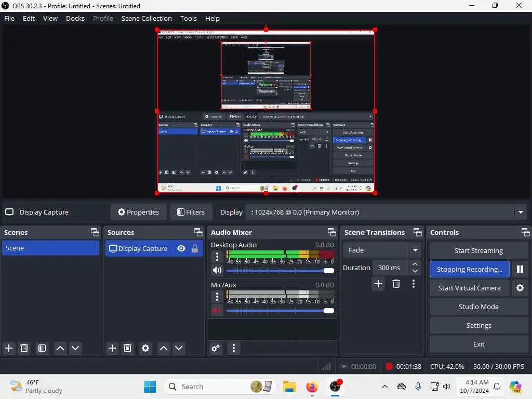
Task: Toggle Display Capture visibility eye
Action: pyautogui.click(x=181, y=248)
